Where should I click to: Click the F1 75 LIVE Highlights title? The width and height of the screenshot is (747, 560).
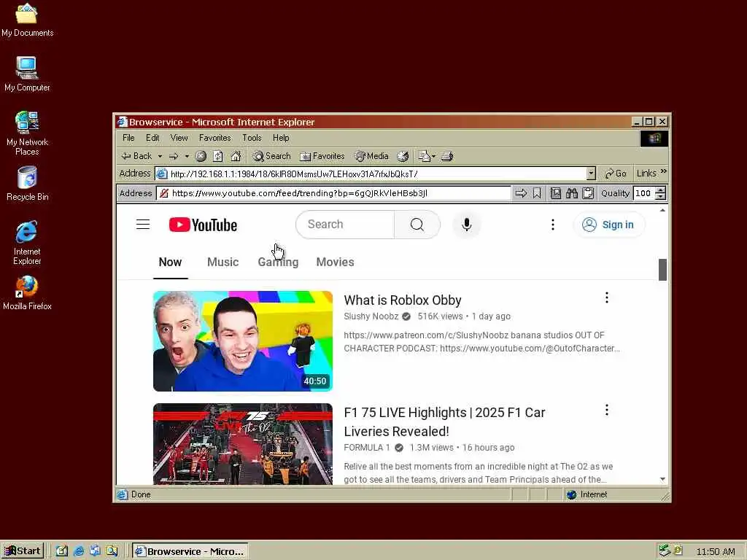444,422
